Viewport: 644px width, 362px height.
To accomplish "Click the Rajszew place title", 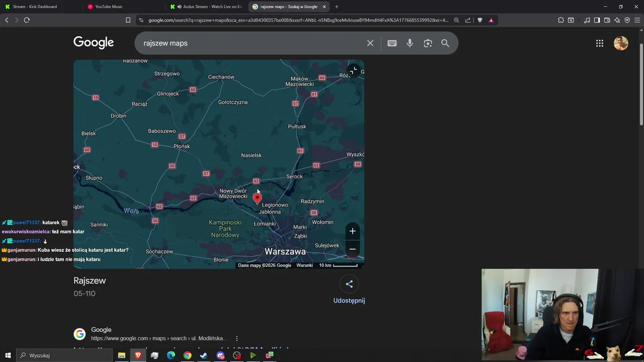I will (x=90, y=281).
